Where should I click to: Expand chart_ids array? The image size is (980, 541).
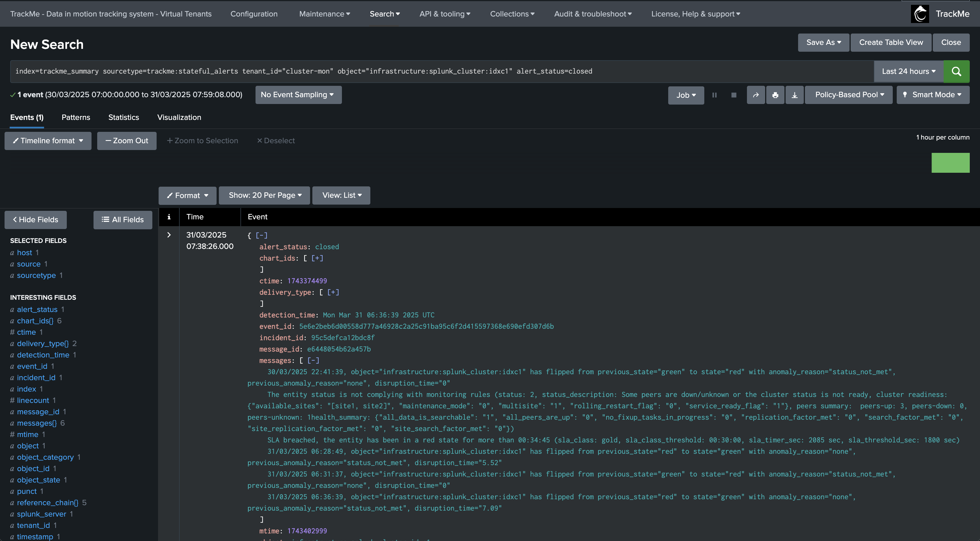[317, 258]
